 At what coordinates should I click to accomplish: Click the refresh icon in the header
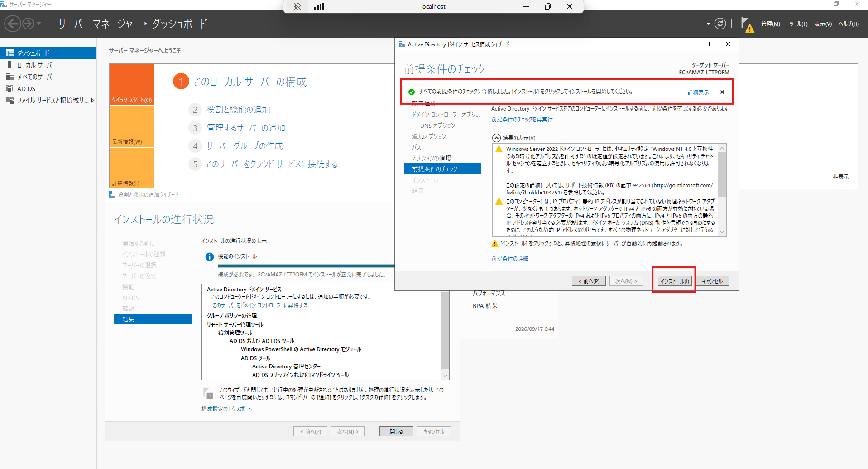tap(720, 24)
